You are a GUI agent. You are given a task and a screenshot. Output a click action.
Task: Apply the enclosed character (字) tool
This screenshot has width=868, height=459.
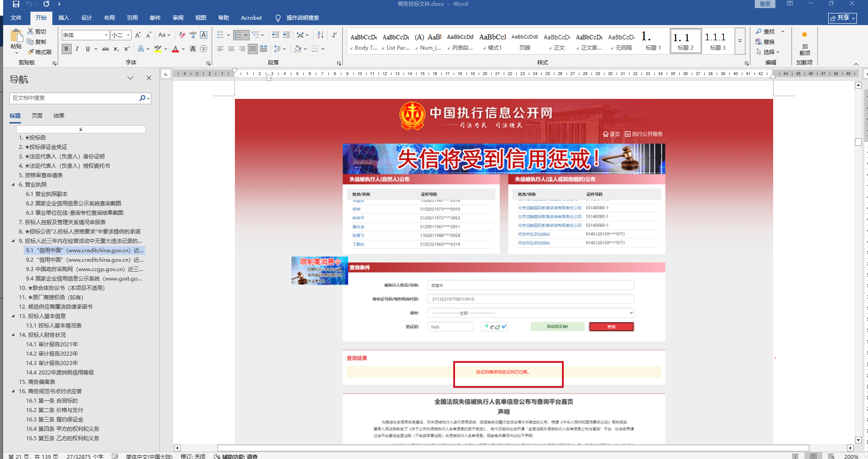coord(204,49)
